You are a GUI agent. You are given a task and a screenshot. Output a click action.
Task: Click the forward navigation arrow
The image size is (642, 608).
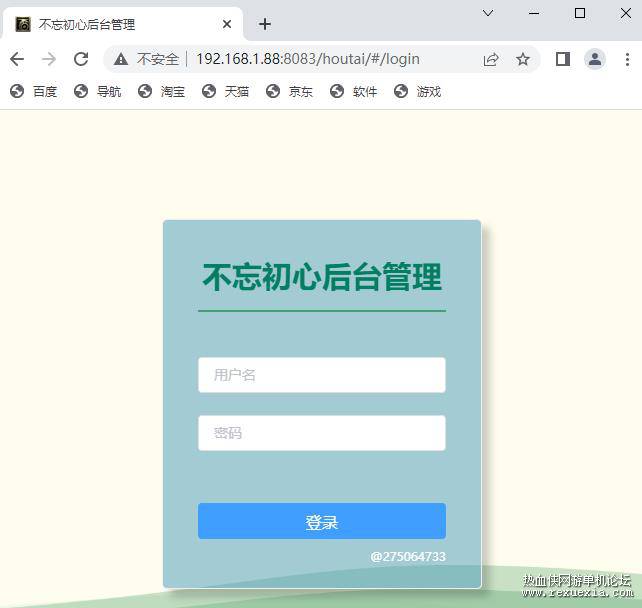(49, 59)
